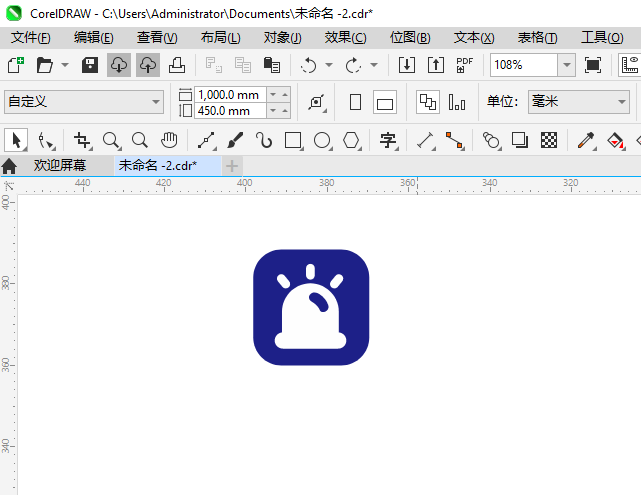Viewport: 641px width, 495px height.
Task: Click the cloud upload icon
Action: (x=148, y=65)
